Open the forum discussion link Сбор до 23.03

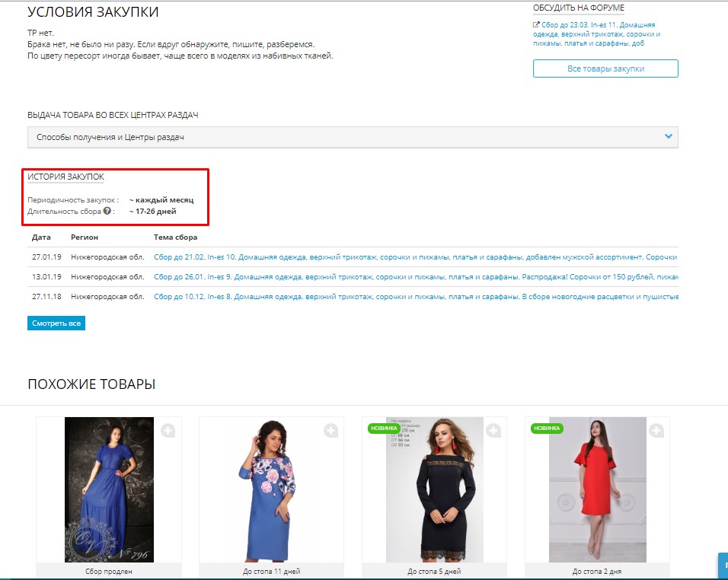[596, 34]
